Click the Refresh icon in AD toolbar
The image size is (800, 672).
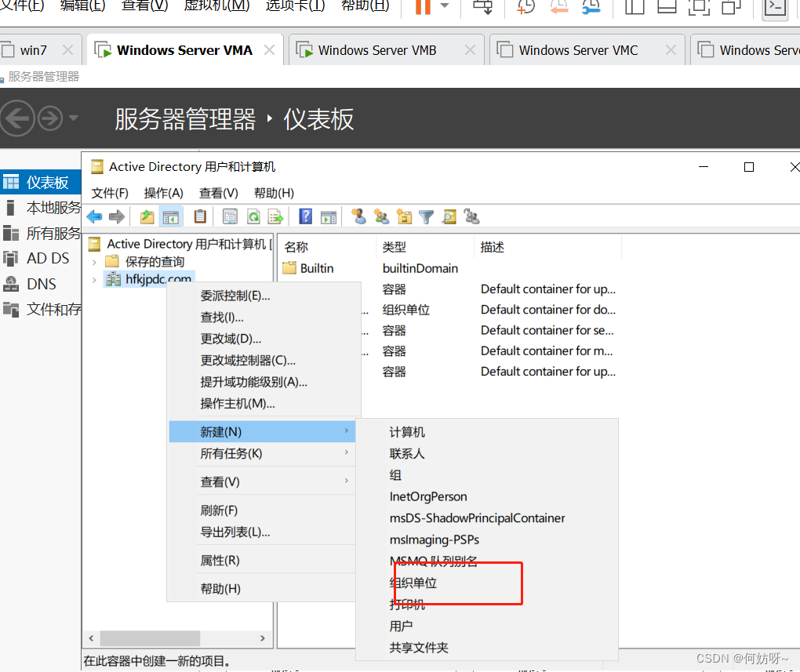pos(253,217)
